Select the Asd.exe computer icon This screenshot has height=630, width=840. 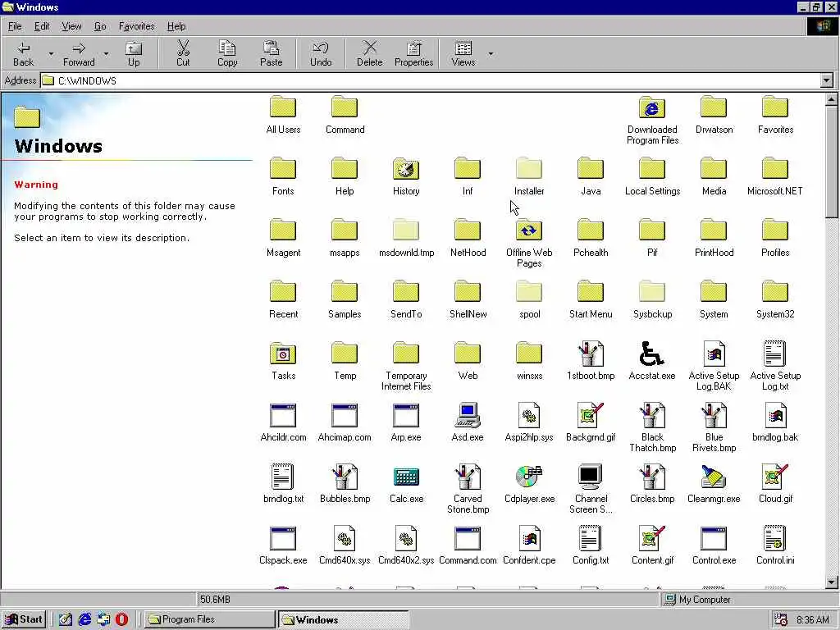click(x=467, y=415)
